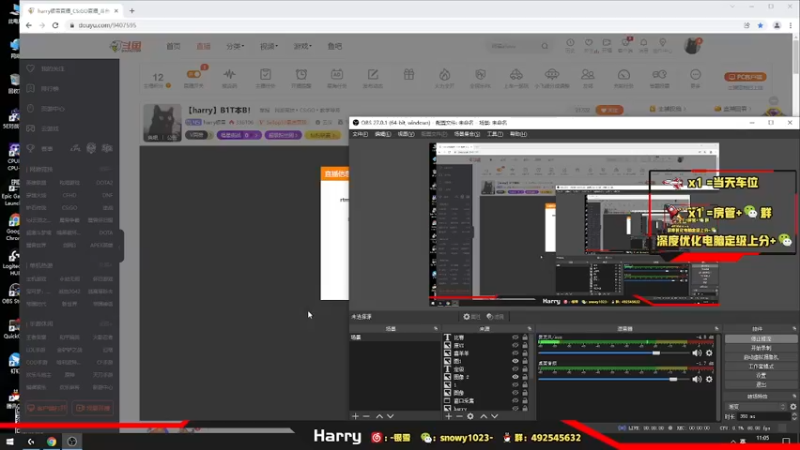Open the OBS Scene Collection menu

click(467, 134)
